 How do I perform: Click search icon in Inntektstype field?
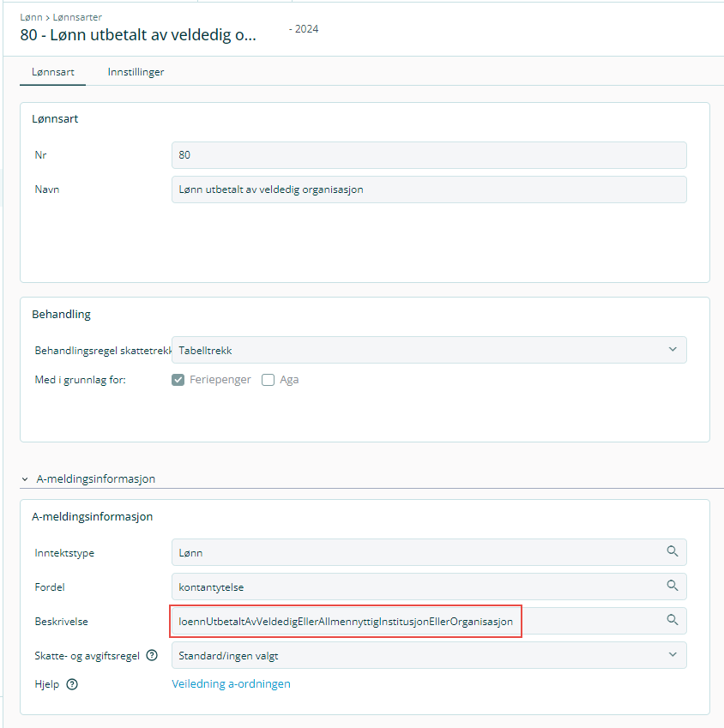pyautogui.click(x=673, y=552)
